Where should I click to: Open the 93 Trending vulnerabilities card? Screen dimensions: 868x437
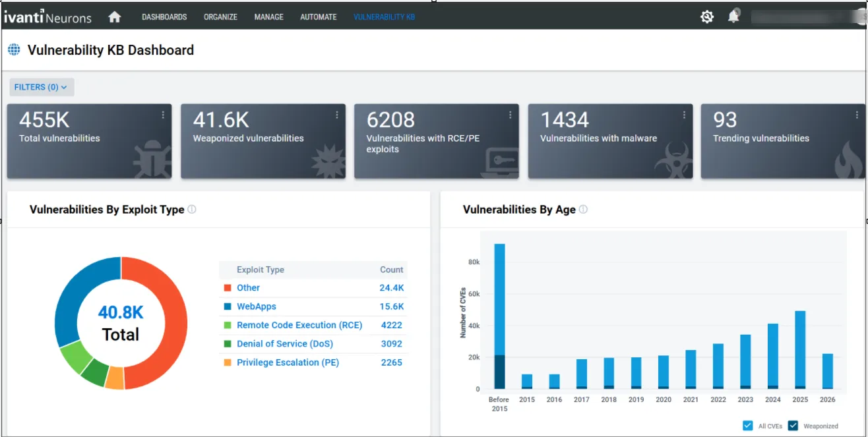click(783, 141)
